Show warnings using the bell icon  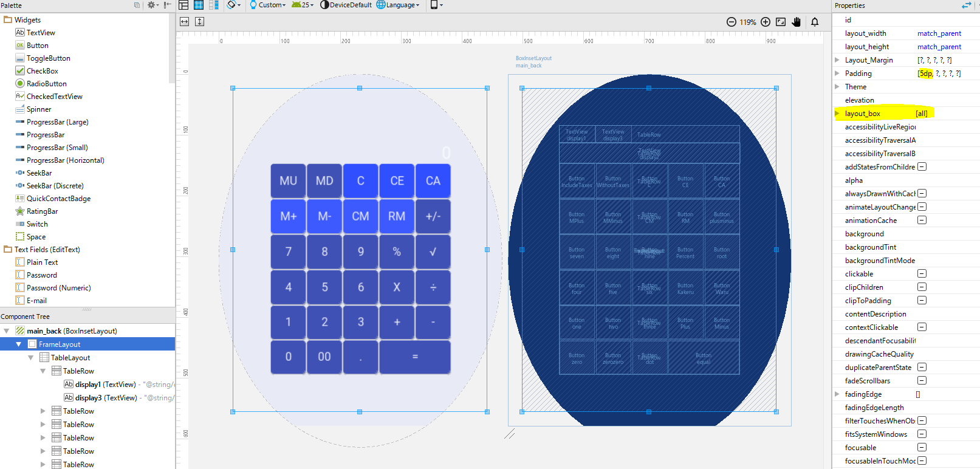pyautogui.click(x=815, y=22)
